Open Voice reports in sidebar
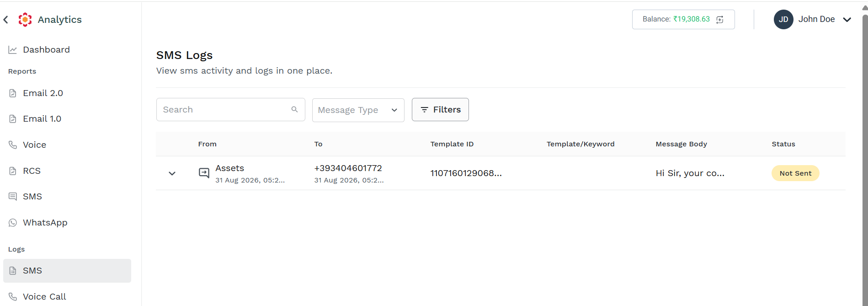The image size is (868, 306). (35, 145)
